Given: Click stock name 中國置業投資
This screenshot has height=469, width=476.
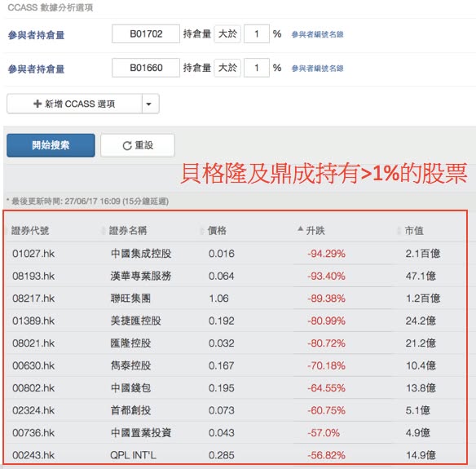Looking at the screenshot, I should coord(141,432).
